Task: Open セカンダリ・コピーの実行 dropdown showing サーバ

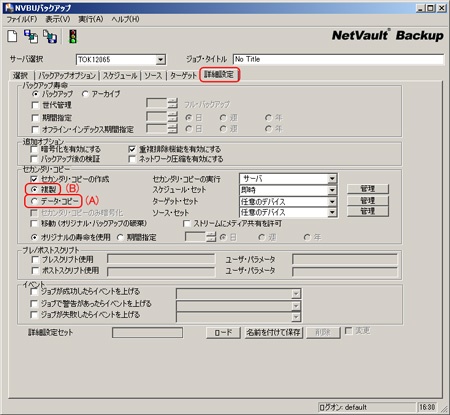Action: (x=332, y=179)
